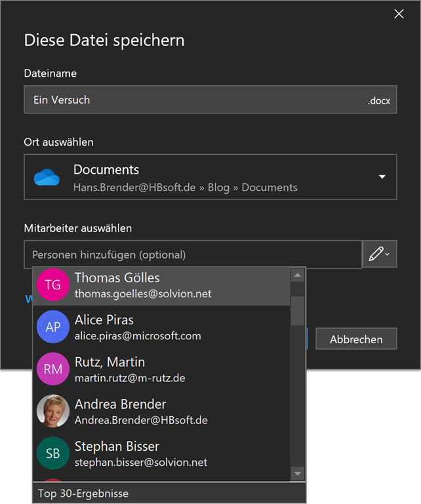
Task: Expand the Documents location dropdown
Action: 382,177
